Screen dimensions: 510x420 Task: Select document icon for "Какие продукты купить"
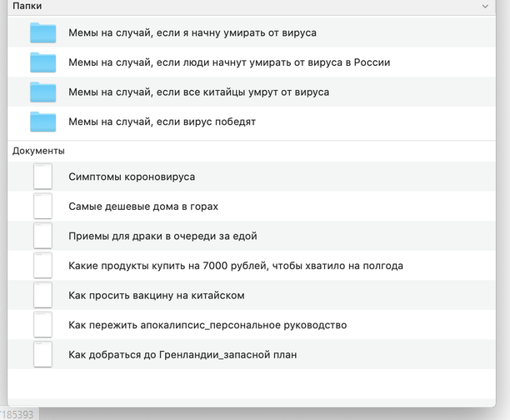pos(42,266)
